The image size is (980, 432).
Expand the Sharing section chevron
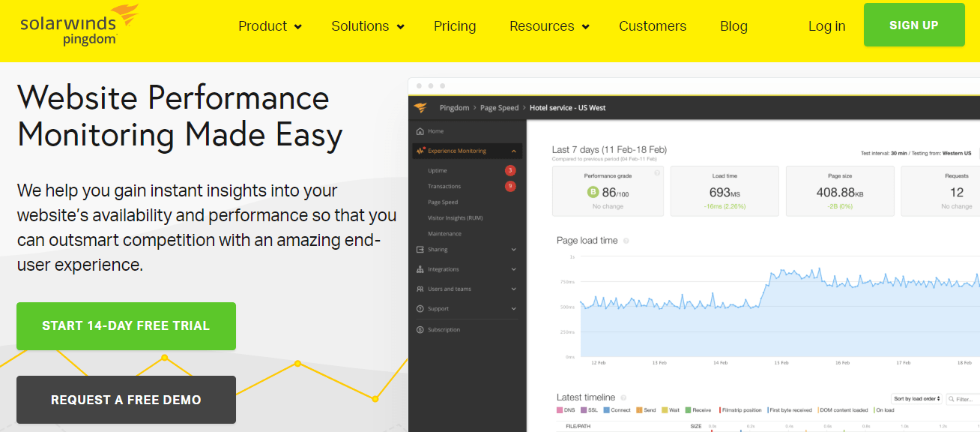[x=514, y=250]
